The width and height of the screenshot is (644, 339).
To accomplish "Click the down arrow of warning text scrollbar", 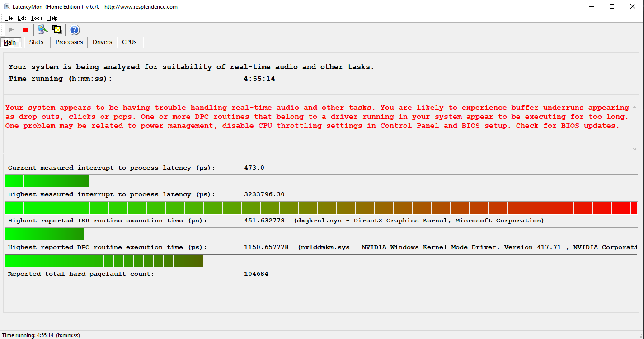I will [635, 149].
